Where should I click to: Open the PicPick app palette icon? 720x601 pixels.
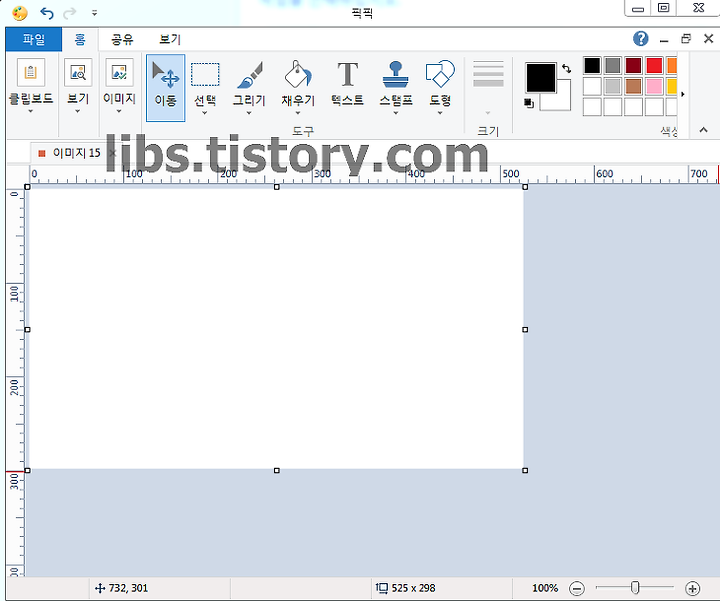(19, 13)
